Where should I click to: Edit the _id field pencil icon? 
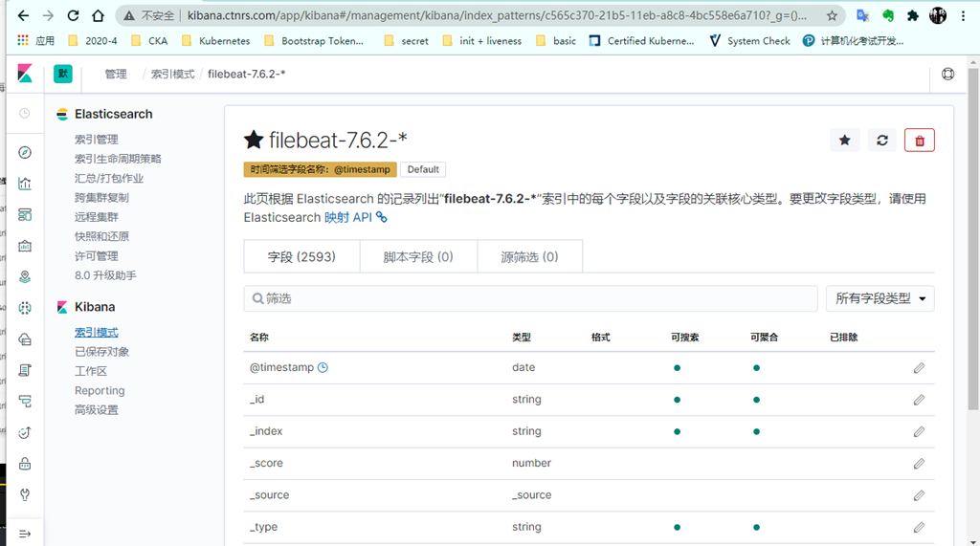[919, 400]
